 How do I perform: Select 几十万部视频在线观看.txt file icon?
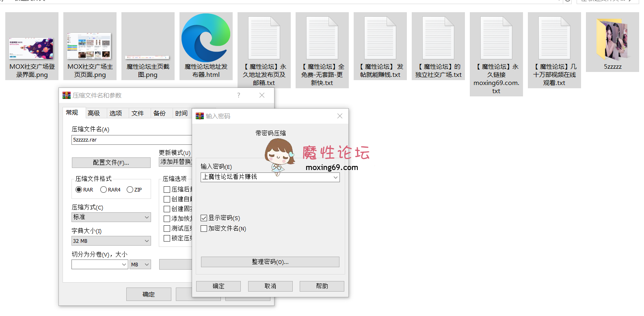(554, 38)
